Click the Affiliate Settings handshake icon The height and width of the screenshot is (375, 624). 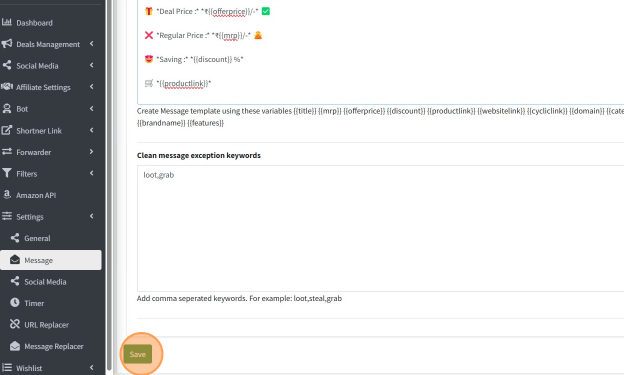click(x=7, y=86)
